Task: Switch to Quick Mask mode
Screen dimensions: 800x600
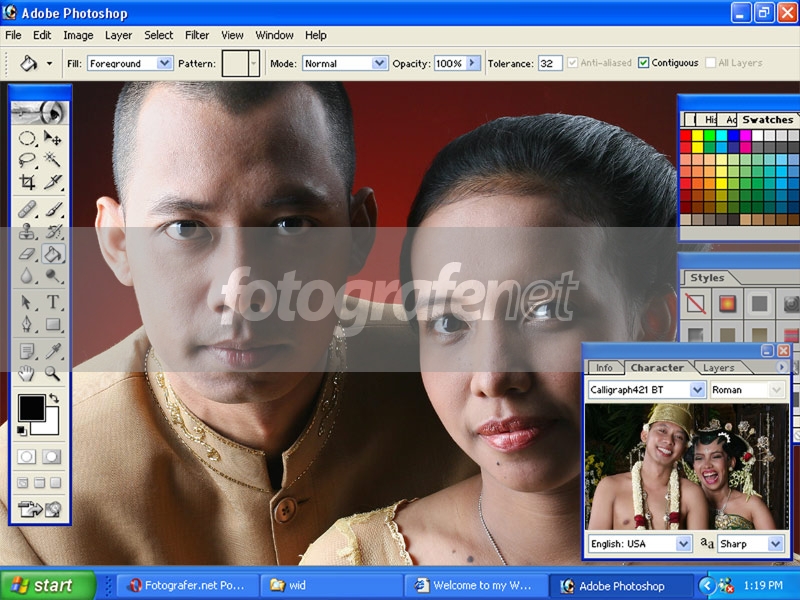Action: coord(52,457)
